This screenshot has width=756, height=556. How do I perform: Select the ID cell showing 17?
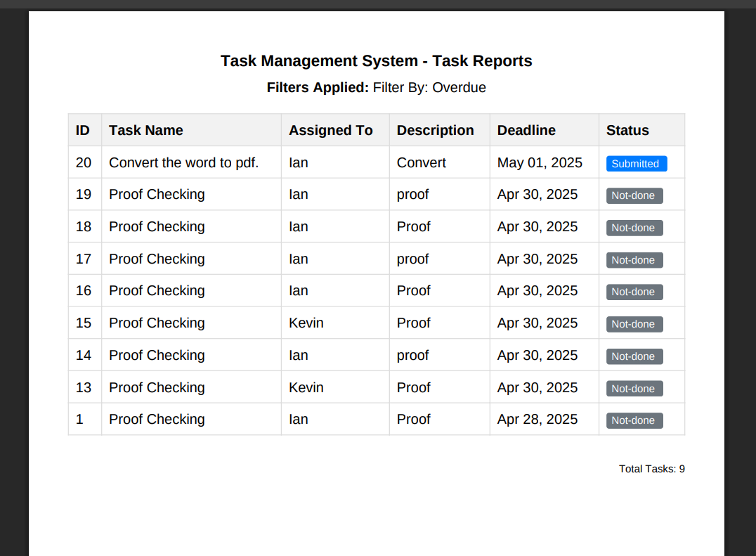tap(83, 258)
